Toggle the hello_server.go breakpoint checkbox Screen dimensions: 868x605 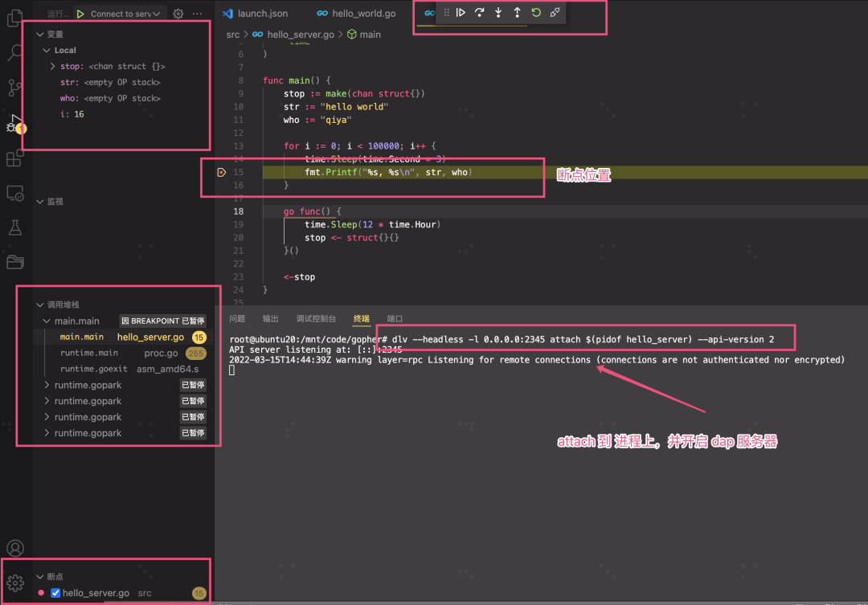[55, 593]
